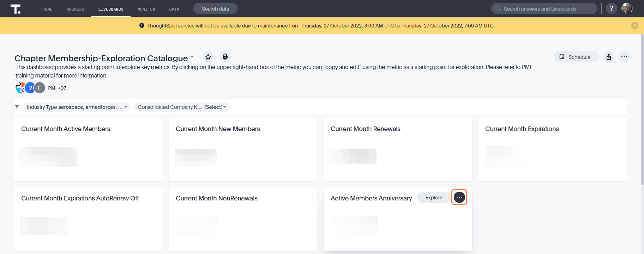The height and width of the screenshot is (254, 644).
Task: Click Explore on Active Members Anniversary
Action: pyautogui.click(x=434, y=197)
